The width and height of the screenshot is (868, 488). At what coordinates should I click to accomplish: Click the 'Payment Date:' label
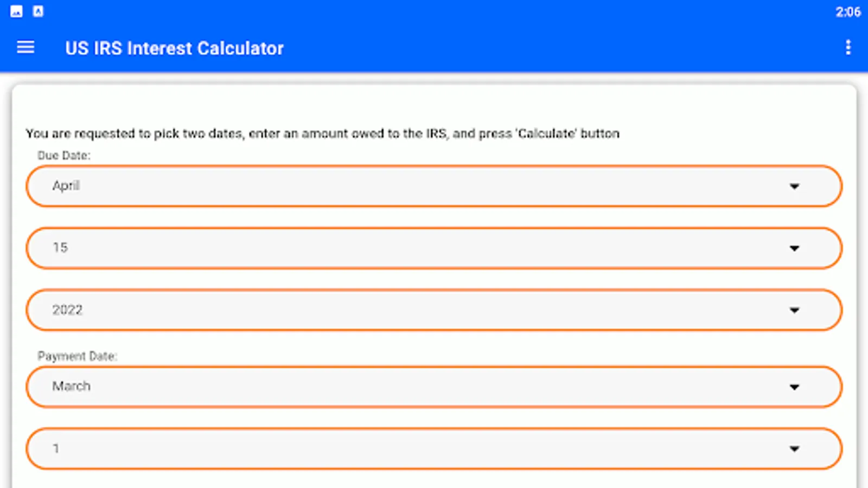pos(77,356)
